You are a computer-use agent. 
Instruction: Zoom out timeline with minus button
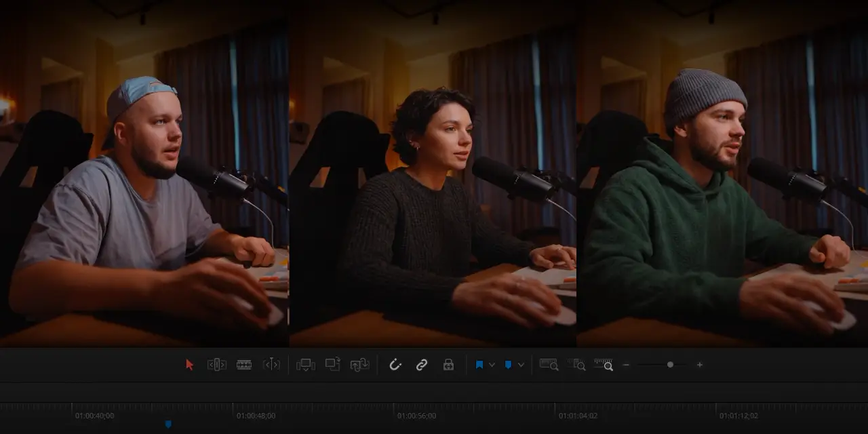point(626,365)
